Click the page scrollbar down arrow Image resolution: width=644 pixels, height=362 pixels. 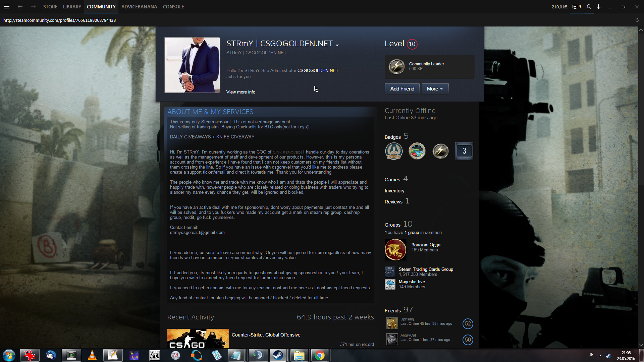[641, 345]
